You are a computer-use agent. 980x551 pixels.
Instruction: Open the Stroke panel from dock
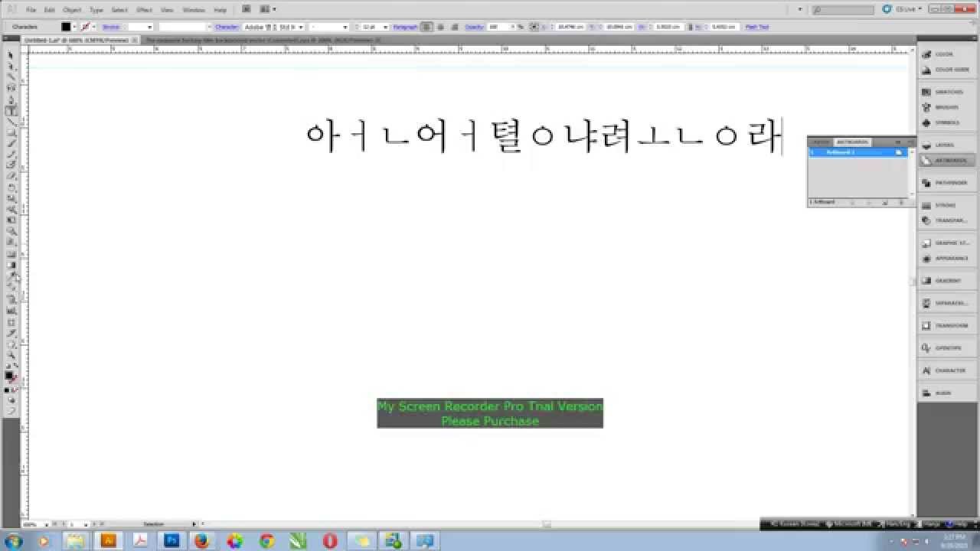point(946,205)
